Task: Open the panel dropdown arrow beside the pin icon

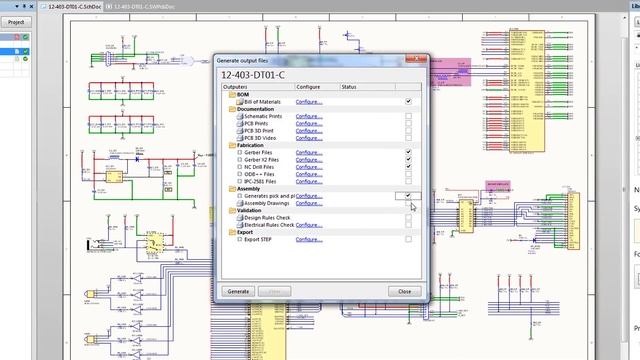Action: (17, 6)
